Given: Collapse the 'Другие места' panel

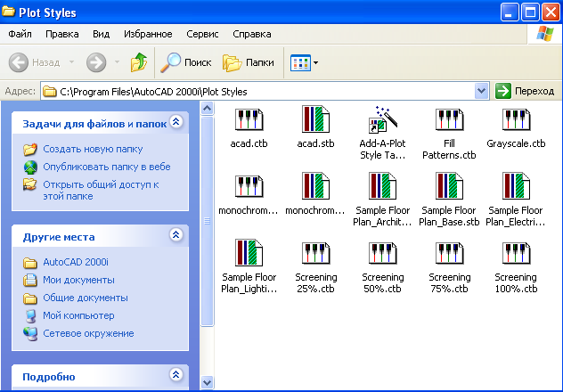Looking at the screenshot, I should (176, 236).
